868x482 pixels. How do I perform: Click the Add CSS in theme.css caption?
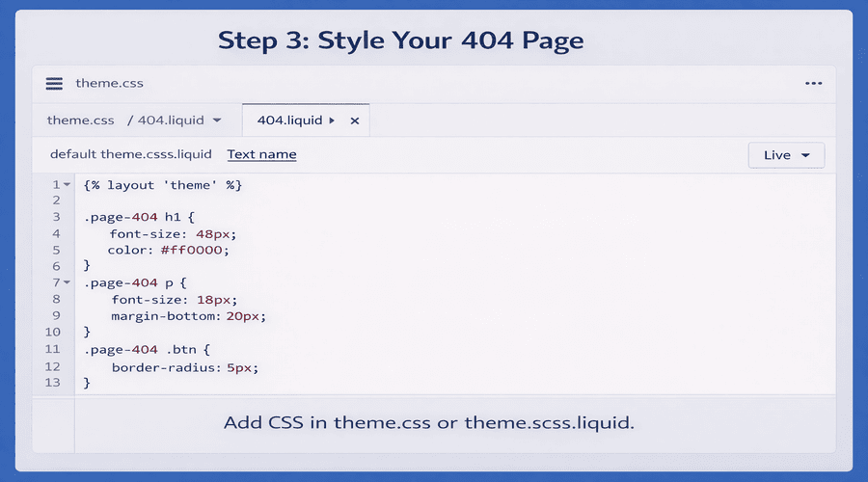[428, 423]
